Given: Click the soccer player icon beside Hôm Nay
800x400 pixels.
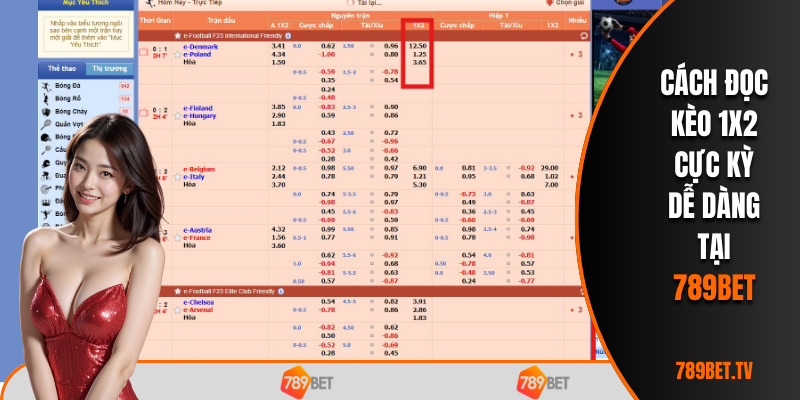Looking at the screenshot, I should (149, 4).
